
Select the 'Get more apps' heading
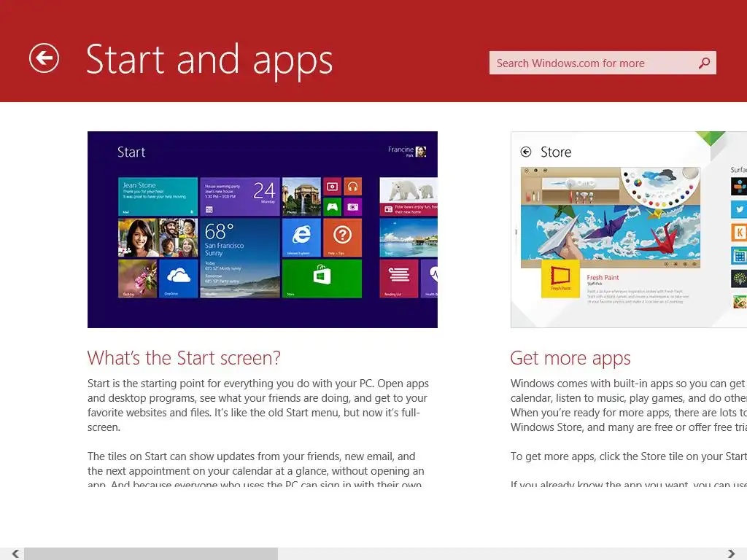click(570, 358)
